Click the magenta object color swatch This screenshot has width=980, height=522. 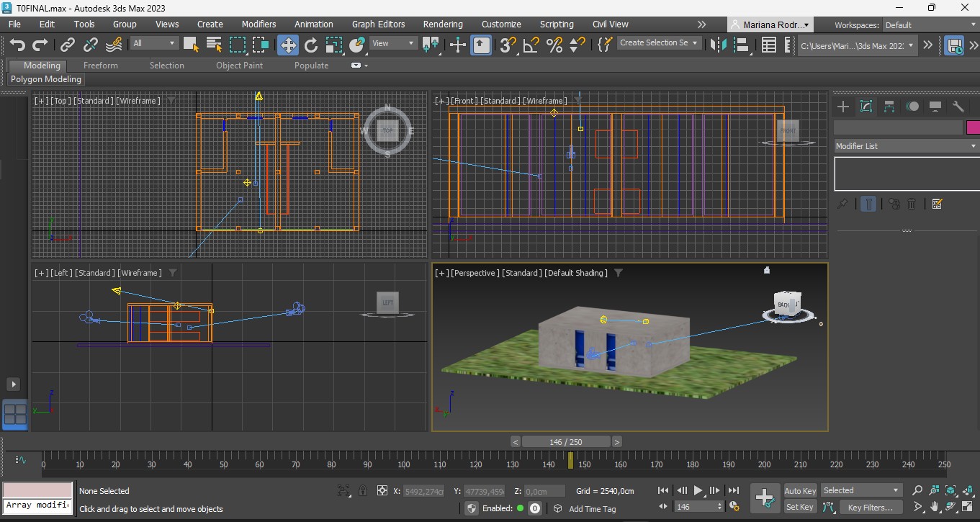(x=973, y=127)
